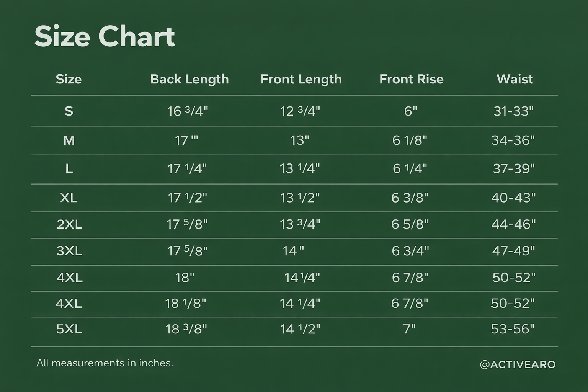Click the 16 3/4" back length cell

click(188, 111)
